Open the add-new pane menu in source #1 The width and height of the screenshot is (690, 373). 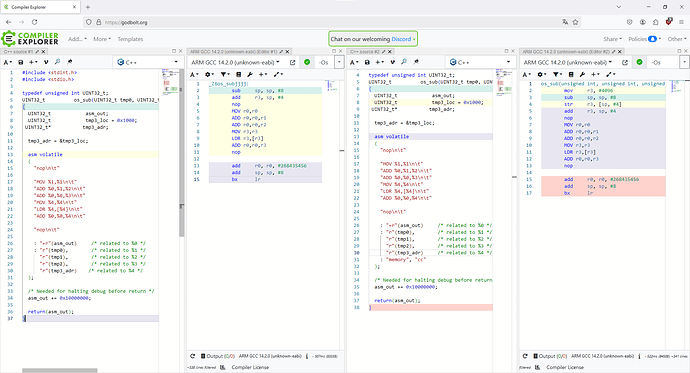click(33, 62)
